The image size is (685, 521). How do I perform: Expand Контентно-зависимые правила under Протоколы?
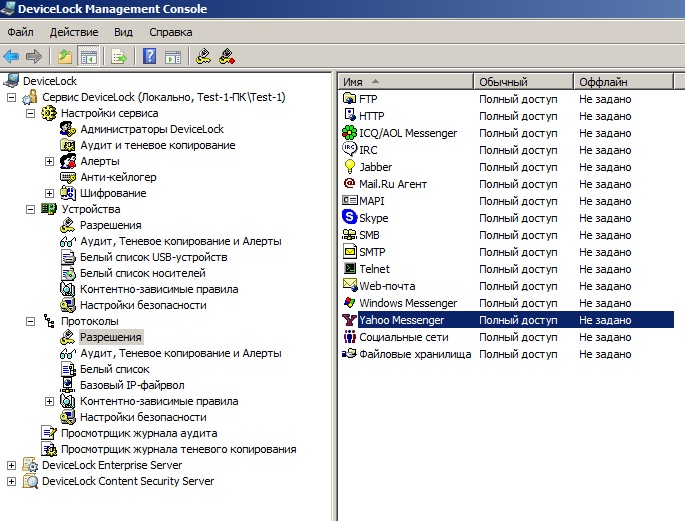click(x=49, y=401)
